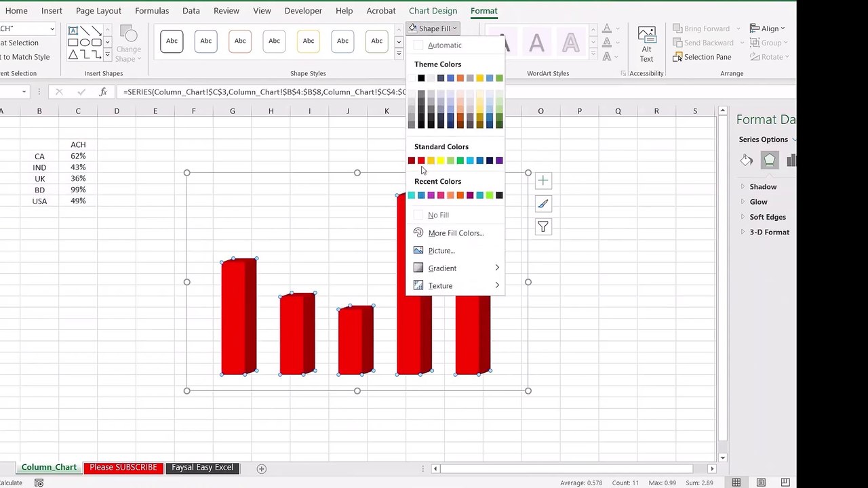The image size is (868, 488).
Task: Expand the Shadow section
Action: (762, 187)
